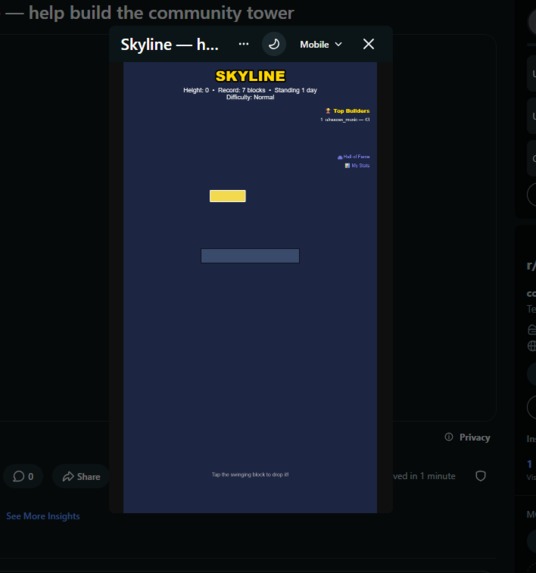Click the SKYLINE game title
Viewport: 536px width, 573px height.
[x=250, y=76]
